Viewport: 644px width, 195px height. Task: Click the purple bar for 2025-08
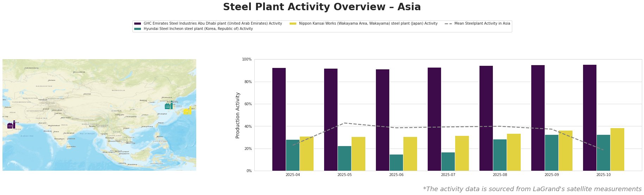[x=486, y=118]
